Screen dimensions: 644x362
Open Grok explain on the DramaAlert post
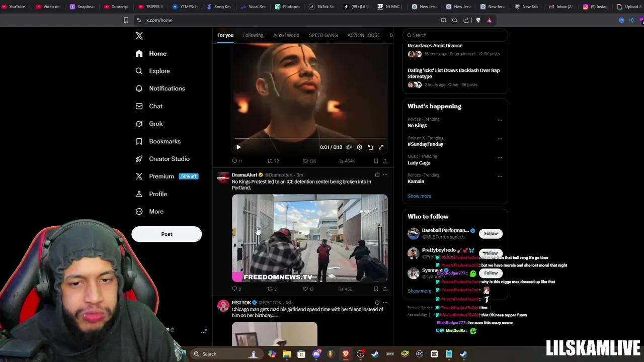click(x=377, y=175)
